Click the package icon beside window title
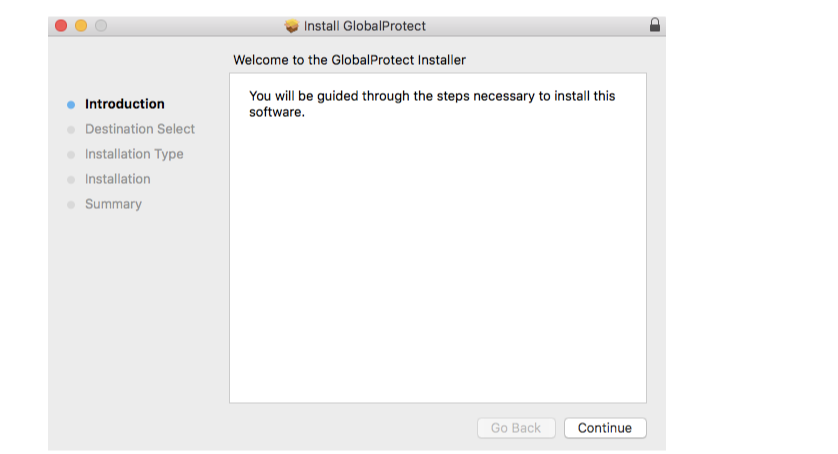This screenshot has width=838, height=454. point(292,26)
